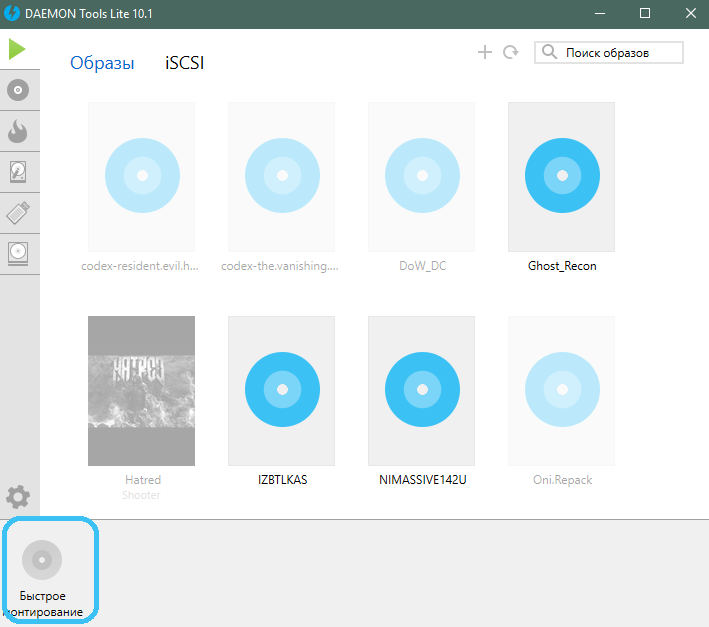Switch to the Образы tab
This screenshot has width=709, height=627.
coord(102,63)
